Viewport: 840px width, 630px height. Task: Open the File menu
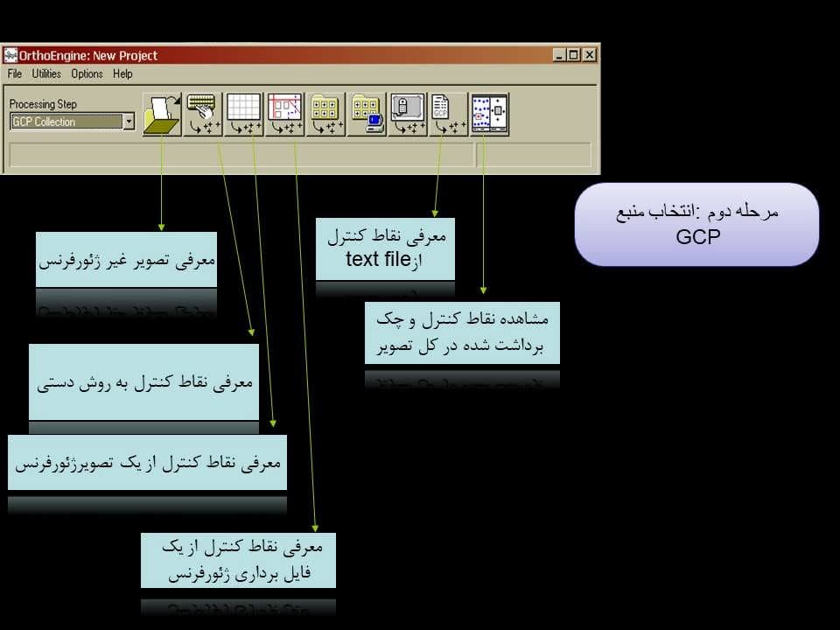[x=15, y=73]
